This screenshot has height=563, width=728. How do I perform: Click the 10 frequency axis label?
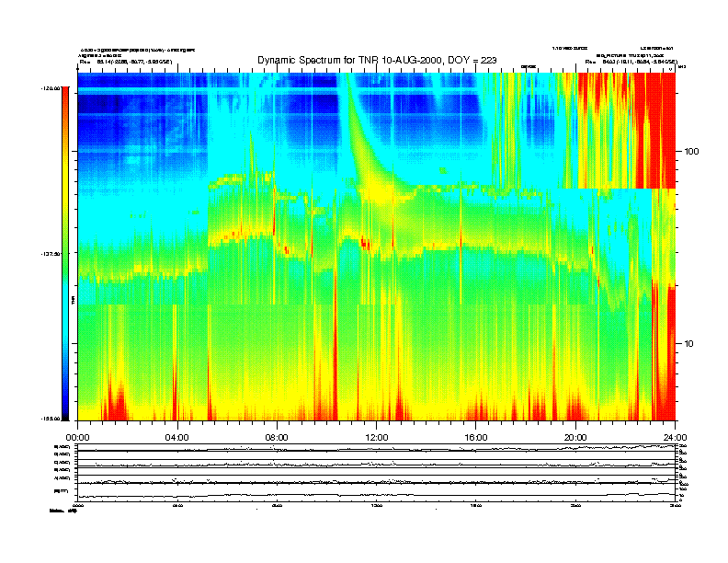click(x=689, y=344)
